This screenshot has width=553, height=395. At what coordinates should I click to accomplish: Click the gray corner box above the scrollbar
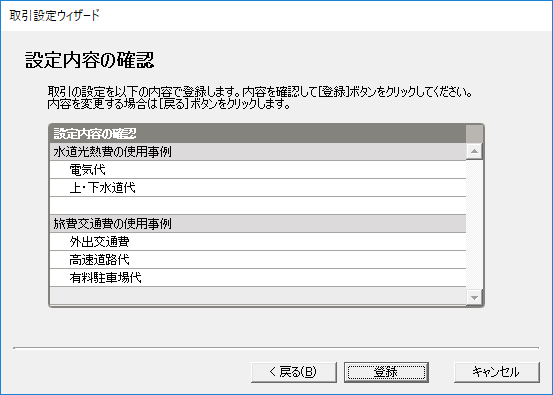(x=474, y=134)
